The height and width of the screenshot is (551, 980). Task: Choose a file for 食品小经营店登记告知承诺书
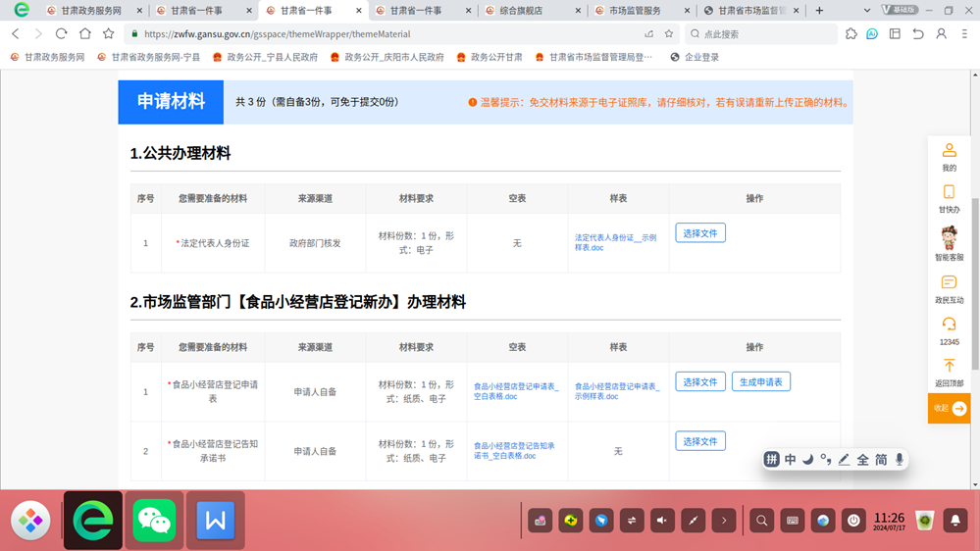click(x=700, y=441)
